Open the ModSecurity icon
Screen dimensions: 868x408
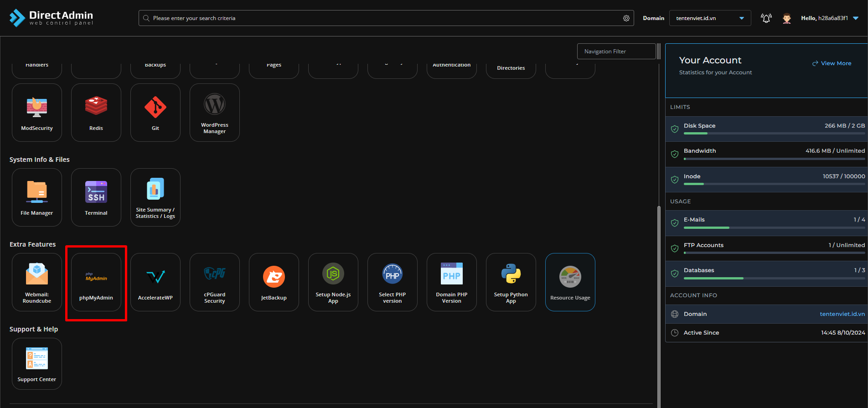pos(37,113)
